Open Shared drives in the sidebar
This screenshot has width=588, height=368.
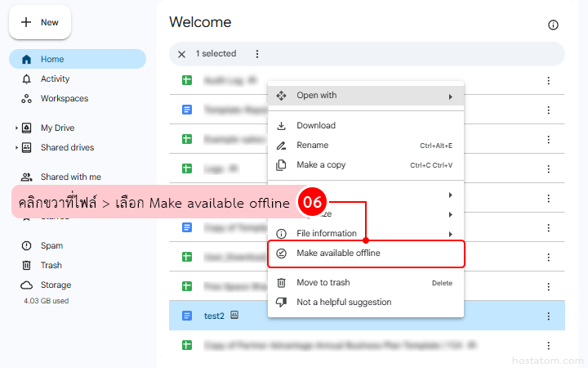tap(67, 147)
